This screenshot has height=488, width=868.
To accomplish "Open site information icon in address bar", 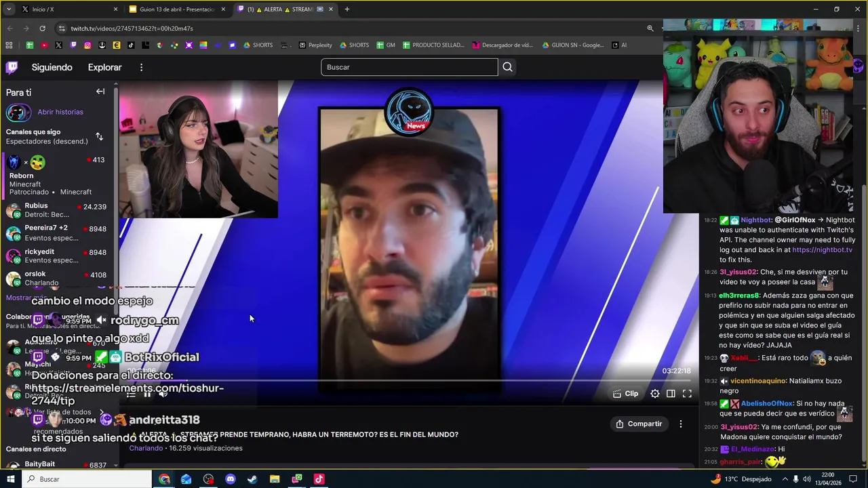I will pyautogui.click(x=62, y=28).
